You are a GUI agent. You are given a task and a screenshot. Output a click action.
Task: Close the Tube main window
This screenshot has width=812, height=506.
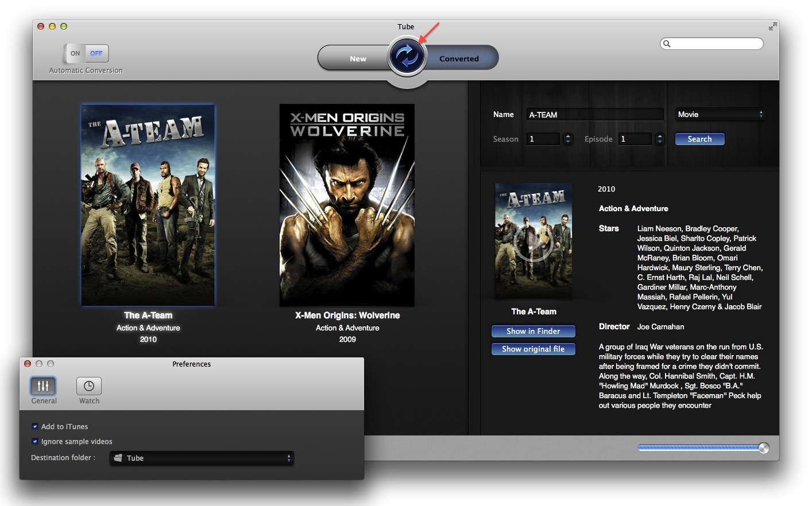(41, 26)
